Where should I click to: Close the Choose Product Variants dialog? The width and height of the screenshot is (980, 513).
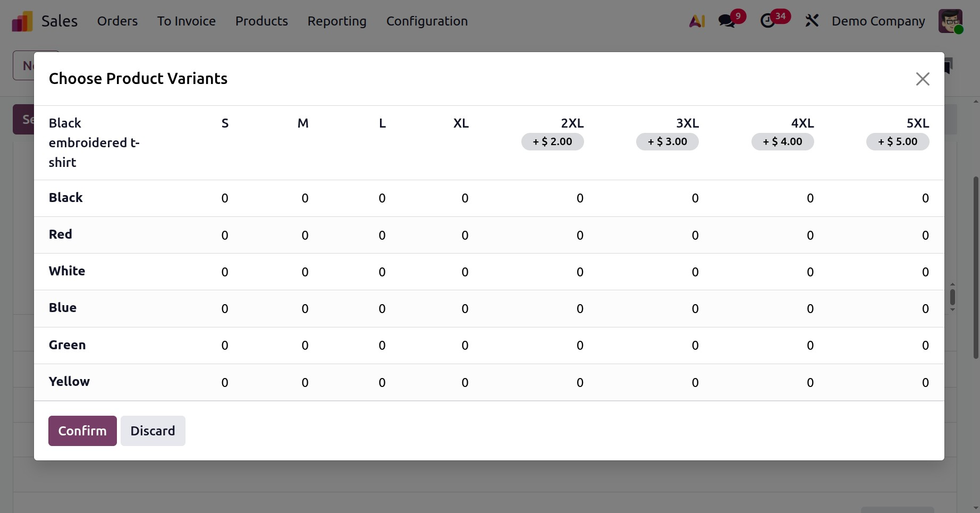(x=923, y=79)
